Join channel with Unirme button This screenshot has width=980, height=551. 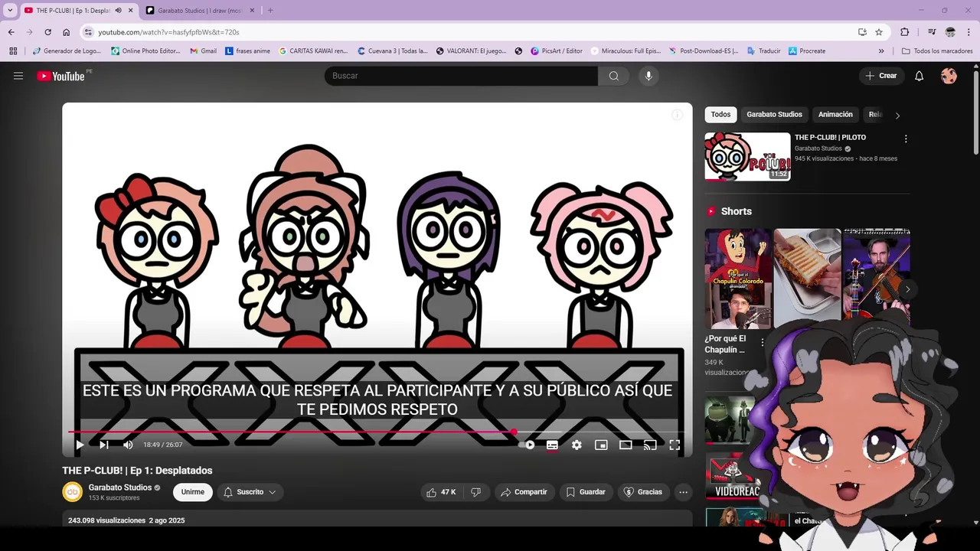pos(193,492)
